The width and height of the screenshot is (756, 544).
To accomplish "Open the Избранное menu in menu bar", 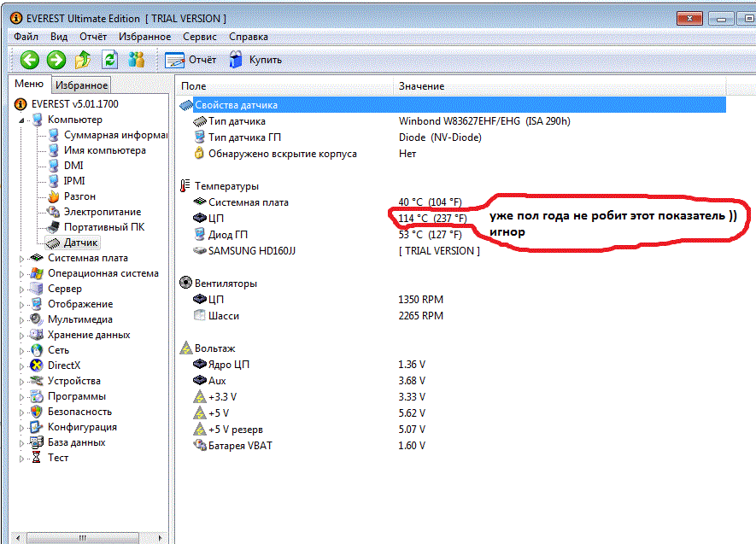I will [144, 37].
